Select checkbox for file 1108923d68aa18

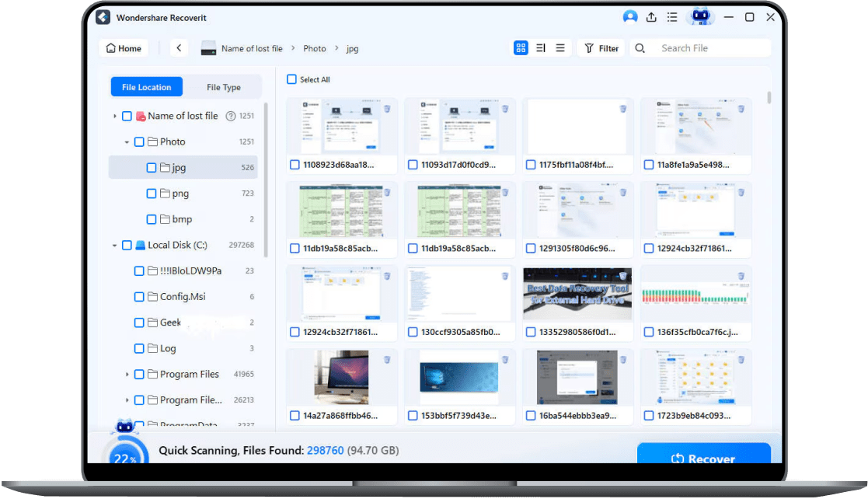click(x=295, y=165)
